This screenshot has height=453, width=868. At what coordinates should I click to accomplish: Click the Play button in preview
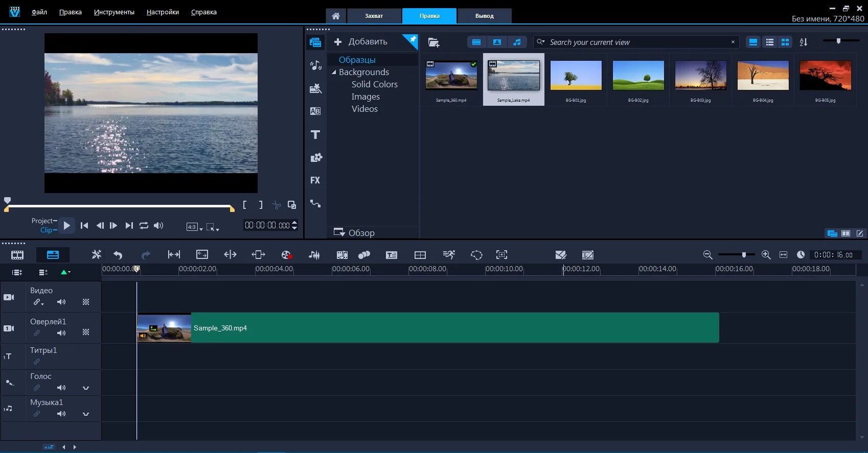66,225
